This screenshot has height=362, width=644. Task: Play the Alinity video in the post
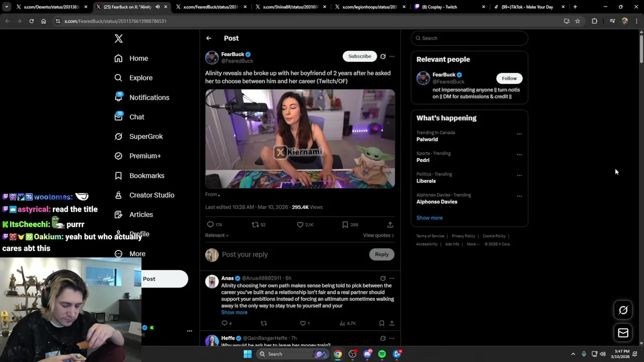[300, 139]
